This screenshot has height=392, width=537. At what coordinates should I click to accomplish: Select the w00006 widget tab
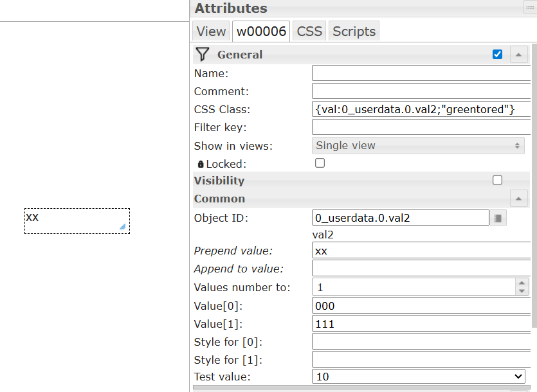[261, 31]
